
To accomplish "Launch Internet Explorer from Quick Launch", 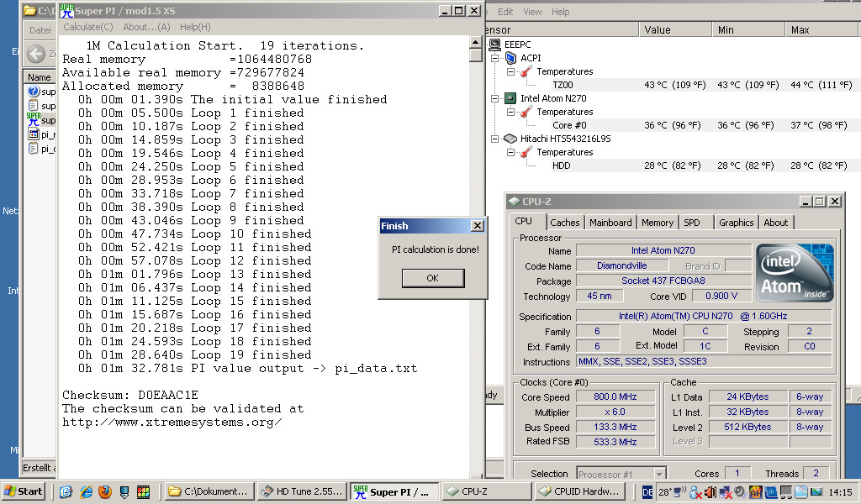I will [86, 492].
